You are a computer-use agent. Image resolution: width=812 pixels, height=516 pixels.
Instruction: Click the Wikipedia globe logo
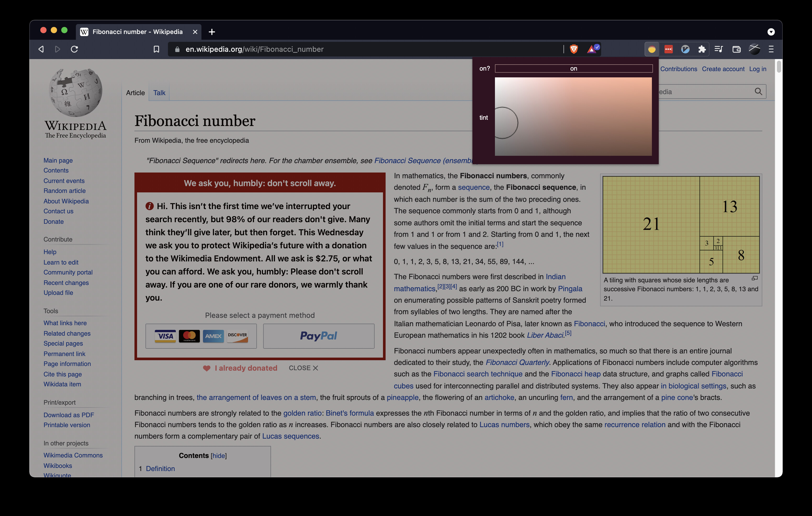[x=76, y=93]
